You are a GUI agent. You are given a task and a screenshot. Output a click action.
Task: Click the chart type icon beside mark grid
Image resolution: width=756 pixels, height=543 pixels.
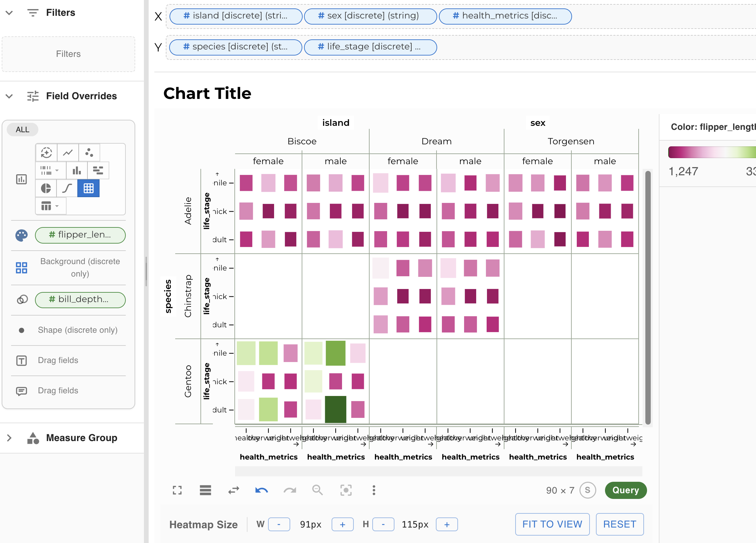click(x=22, y=179)
